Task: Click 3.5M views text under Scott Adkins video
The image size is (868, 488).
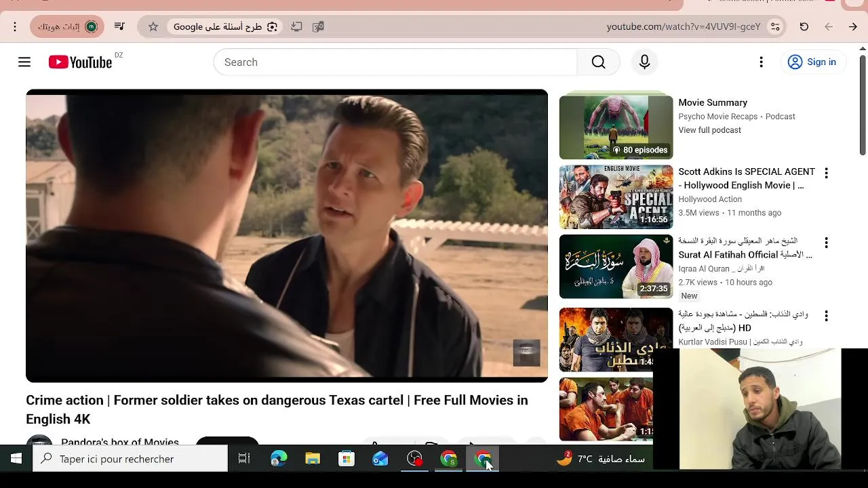Action: 698,213
